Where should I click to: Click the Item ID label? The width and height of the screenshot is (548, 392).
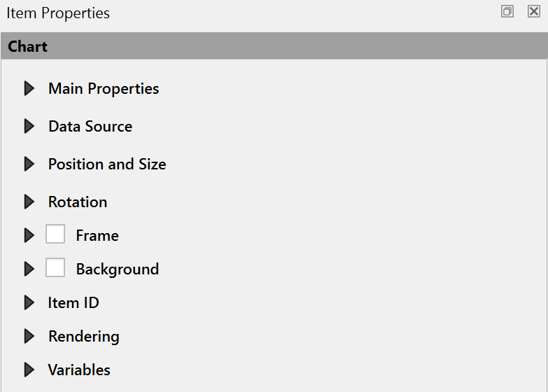coord(73,303)
